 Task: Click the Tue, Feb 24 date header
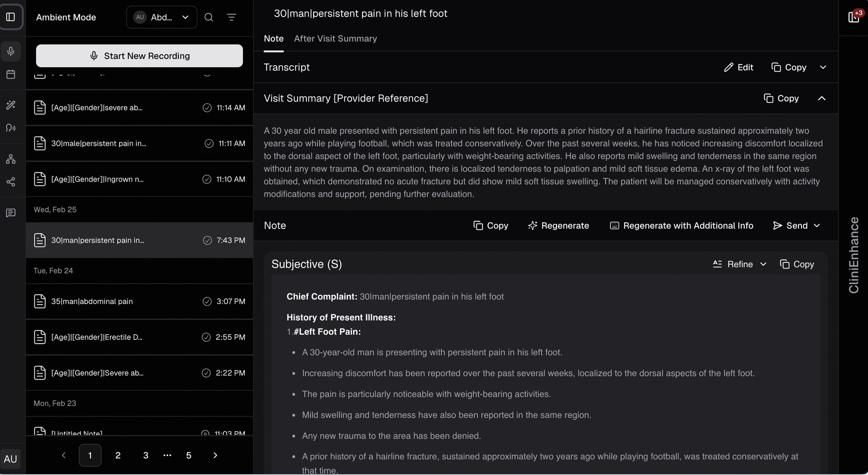pyautogui.click(x=53, y=271)
